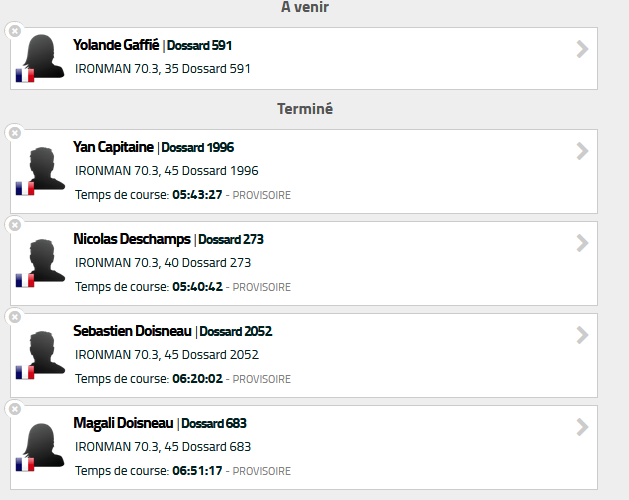
Task: Remove Nicolas Deschamps using the x icon
Action: (x=15, y=225)
